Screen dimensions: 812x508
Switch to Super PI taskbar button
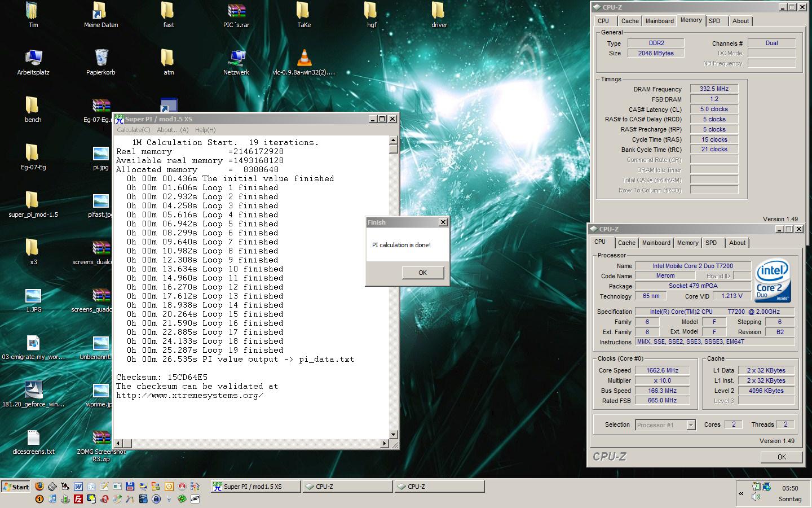click(255, 487)
